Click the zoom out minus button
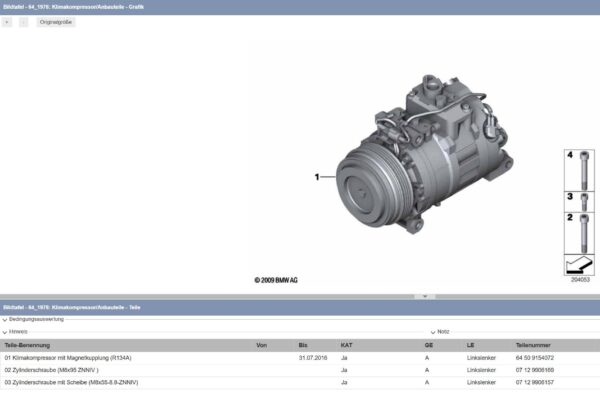 pos(23,22)
